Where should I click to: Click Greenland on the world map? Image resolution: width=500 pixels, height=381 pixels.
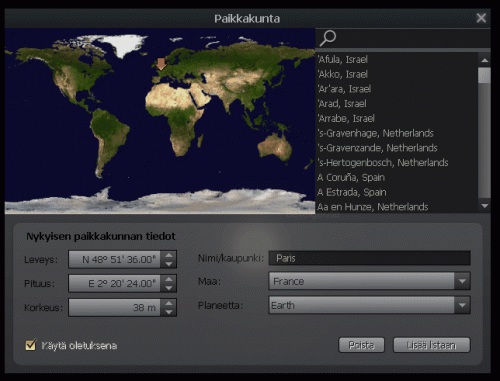pyautogui.click(x=125, y=45)
